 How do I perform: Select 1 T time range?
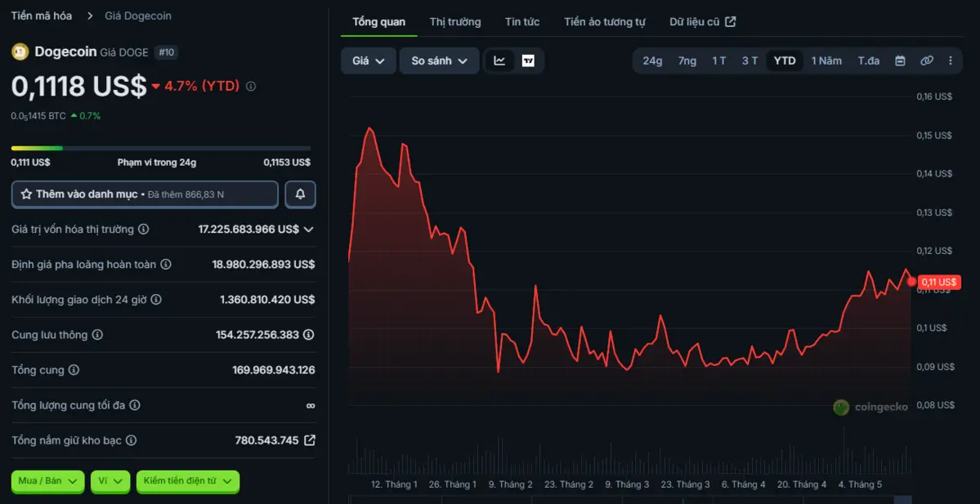718,60
